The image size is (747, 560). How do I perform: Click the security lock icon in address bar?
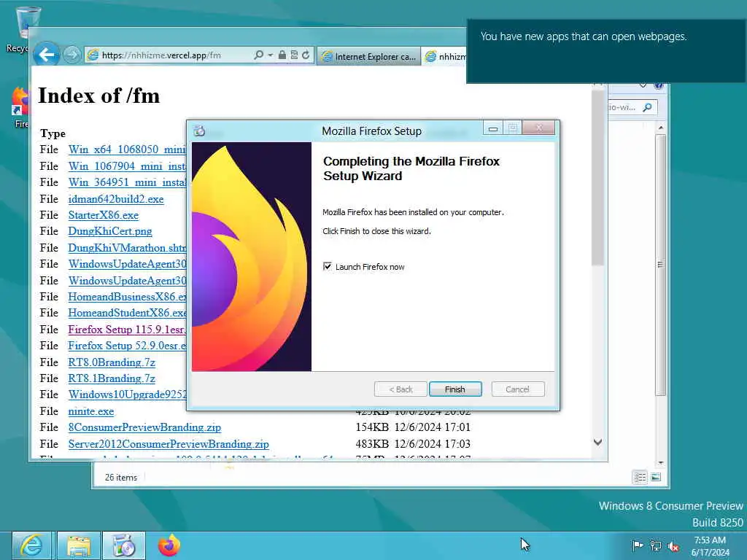(282, 55)
